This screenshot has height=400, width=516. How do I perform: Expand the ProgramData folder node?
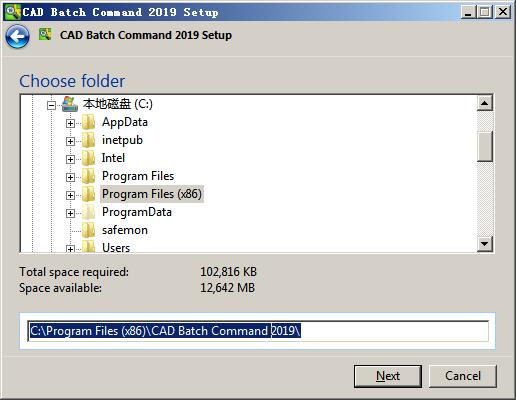coord(70,214)
